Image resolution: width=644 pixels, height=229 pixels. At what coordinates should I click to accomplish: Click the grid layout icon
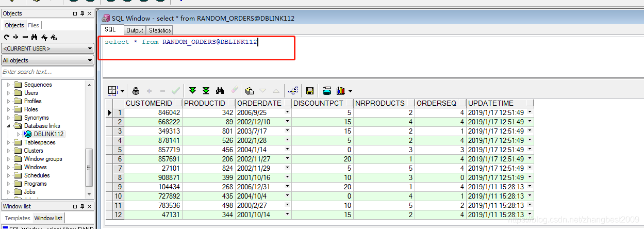pyautogui.click(x=113, y=91)
